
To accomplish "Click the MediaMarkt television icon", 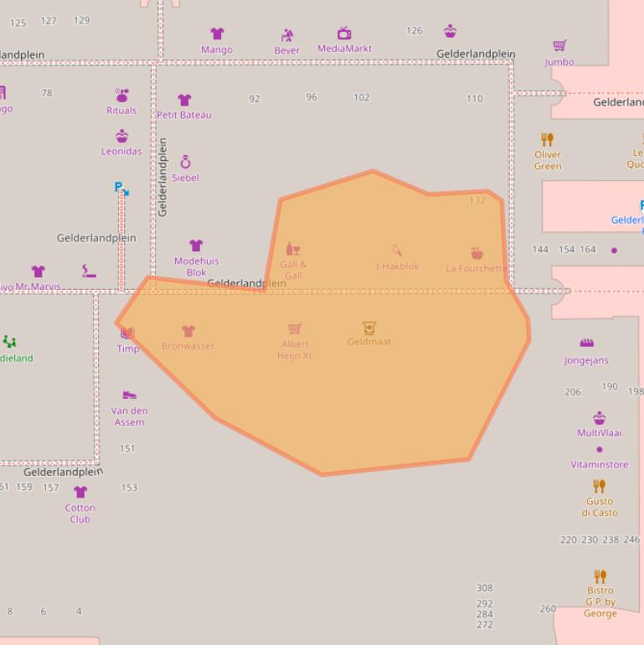I will [344, 34].
